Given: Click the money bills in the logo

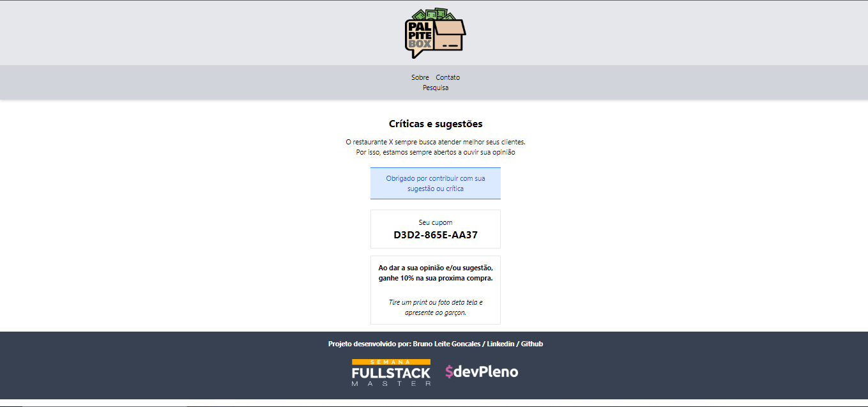Looking at the screenshot, I should (x=434, y=15).
